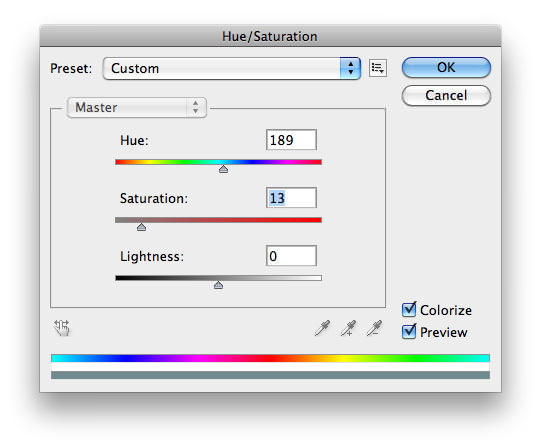Viewport: 541px width, 447px height.
Task: Click the gray-blue result color bar
Action: (270, 375)
